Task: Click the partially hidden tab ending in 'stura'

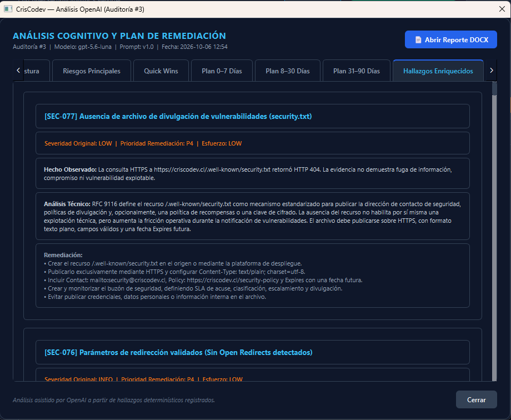Action: (x=37, y=71)
